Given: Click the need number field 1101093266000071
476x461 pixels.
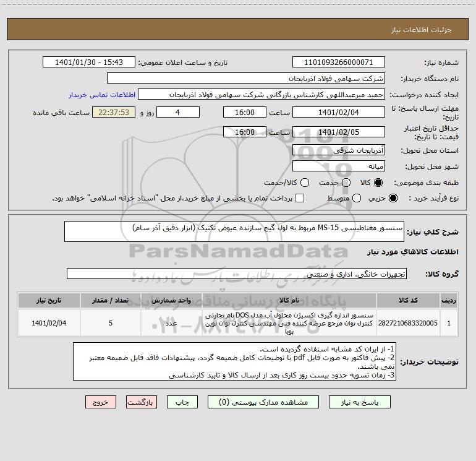Looking at the screenshot, I should [x=339, y=62].
